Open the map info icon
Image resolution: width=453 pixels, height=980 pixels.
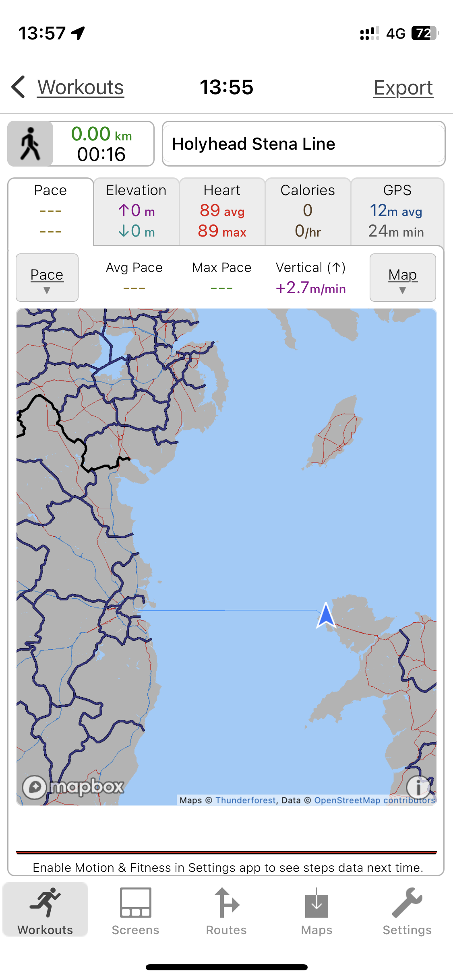point(418,787)
